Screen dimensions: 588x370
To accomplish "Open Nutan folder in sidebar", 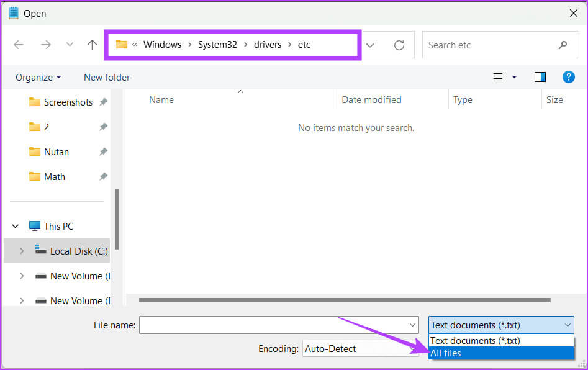I will (x=49, y=152).
